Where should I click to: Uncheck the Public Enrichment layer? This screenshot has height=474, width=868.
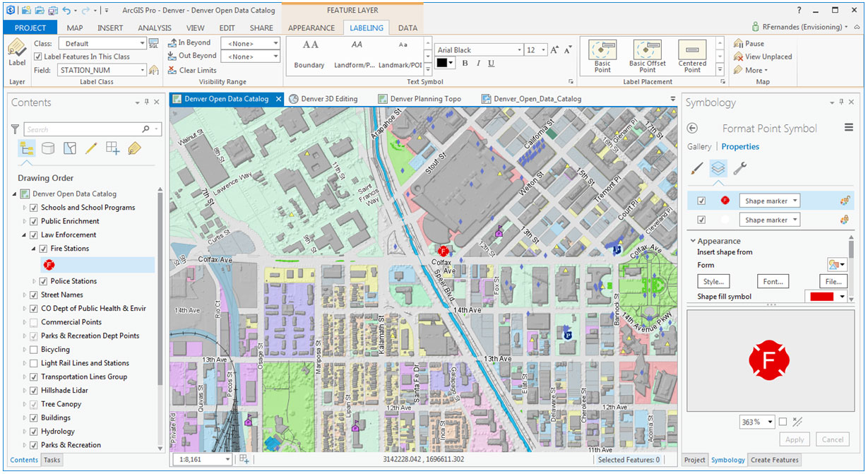tap(34, 221)
